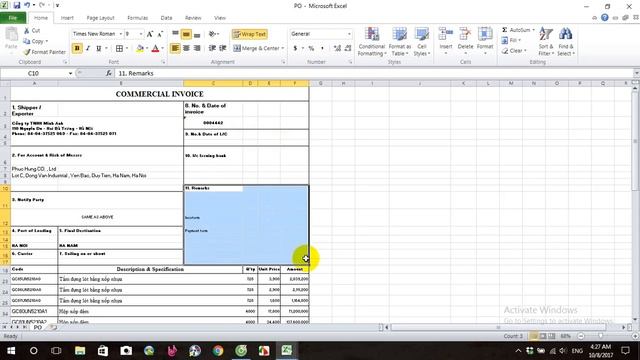Viewport: 640px width, 360px height.
Task: Open the Times New Roman font dropdown
Action: click(x=120, y=34)
